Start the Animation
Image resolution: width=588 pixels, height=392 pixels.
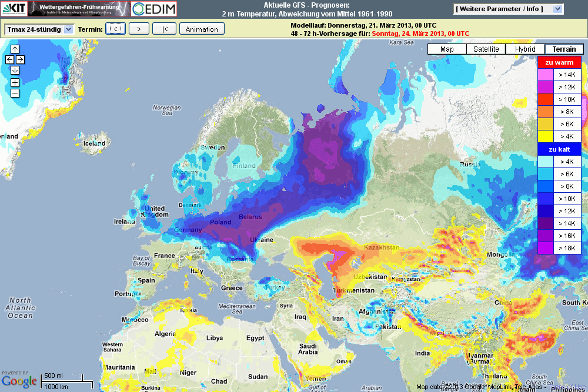point(202,29)
